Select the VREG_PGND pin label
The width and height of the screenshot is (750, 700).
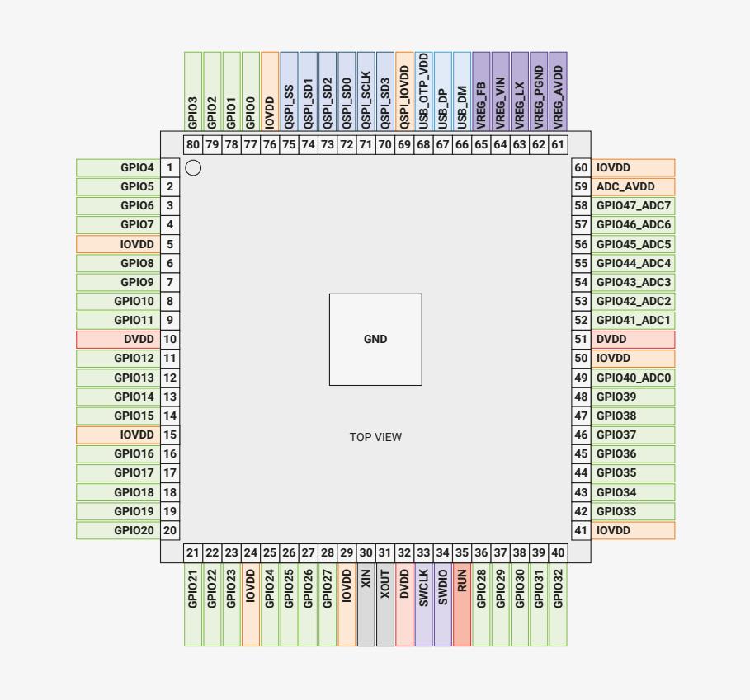point(539,92)
